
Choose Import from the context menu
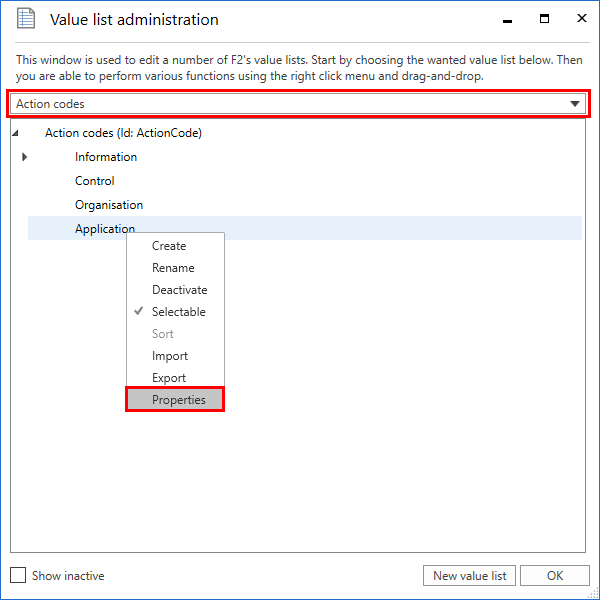(170, 356)
